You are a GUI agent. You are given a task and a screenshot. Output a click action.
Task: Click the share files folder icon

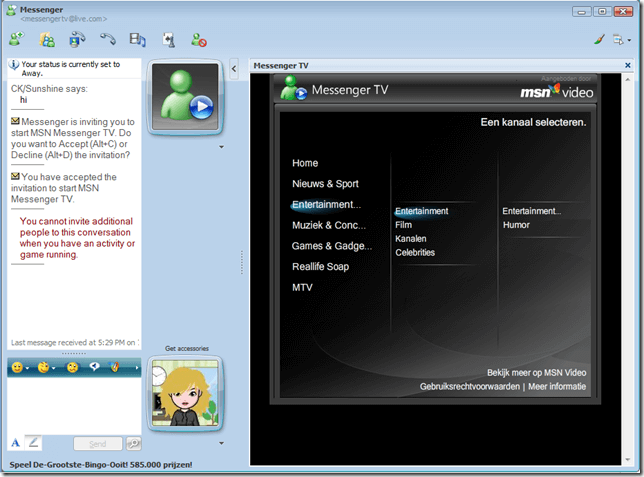[47, 40]
